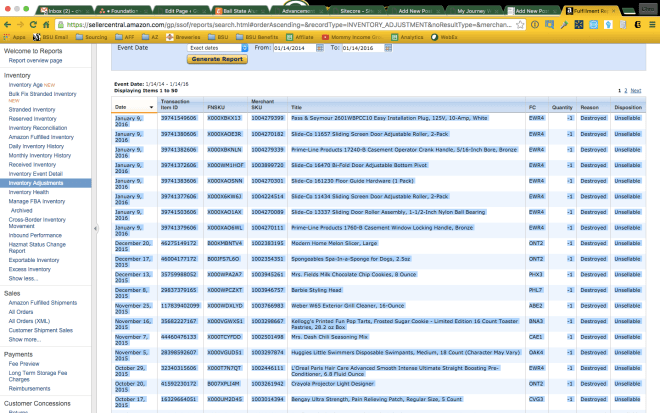The width and height of the screenshot is (660, 413).
Task: Open page 2 of the results
Action: pos(625,90)
